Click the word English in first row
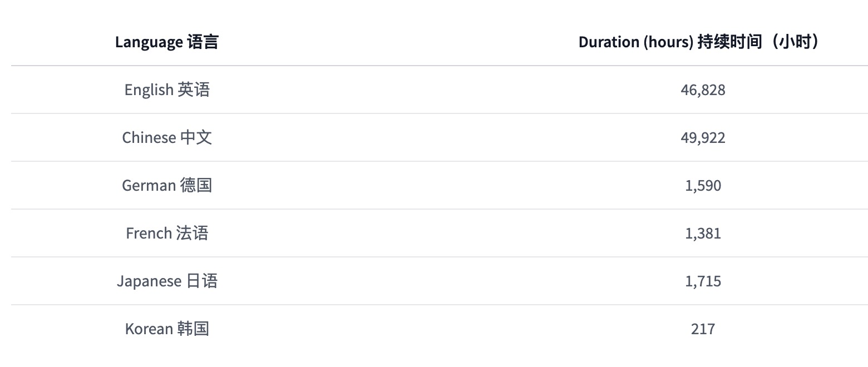The height and width of the screenshot is (367, 868). pyautogui.click(x=149, y=90)
